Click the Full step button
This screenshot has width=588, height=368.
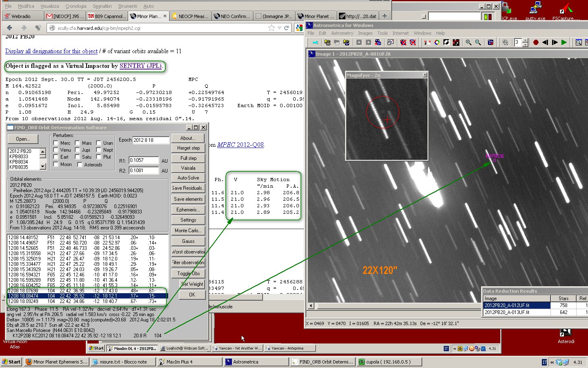pos(188,158)
